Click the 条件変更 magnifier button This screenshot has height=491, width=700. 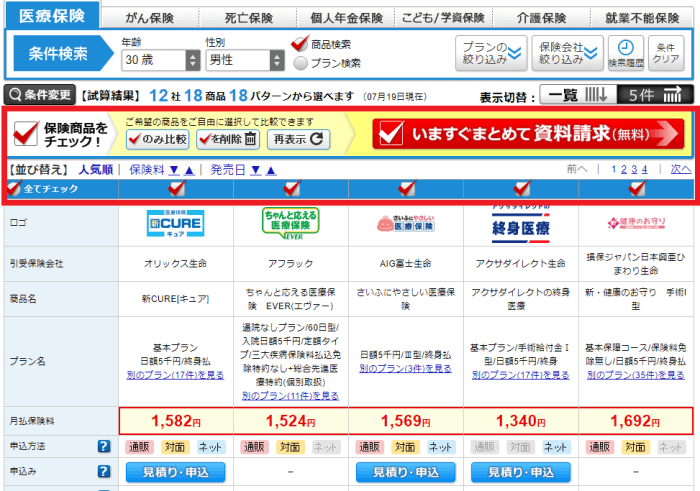tap(39, 95)
